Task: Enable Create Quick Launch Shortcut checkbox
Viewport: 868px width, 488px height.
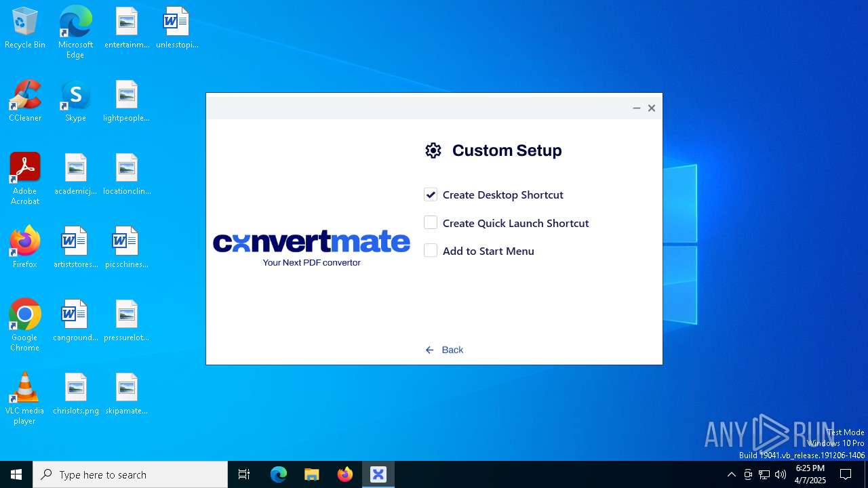Action: coord(431,222)
